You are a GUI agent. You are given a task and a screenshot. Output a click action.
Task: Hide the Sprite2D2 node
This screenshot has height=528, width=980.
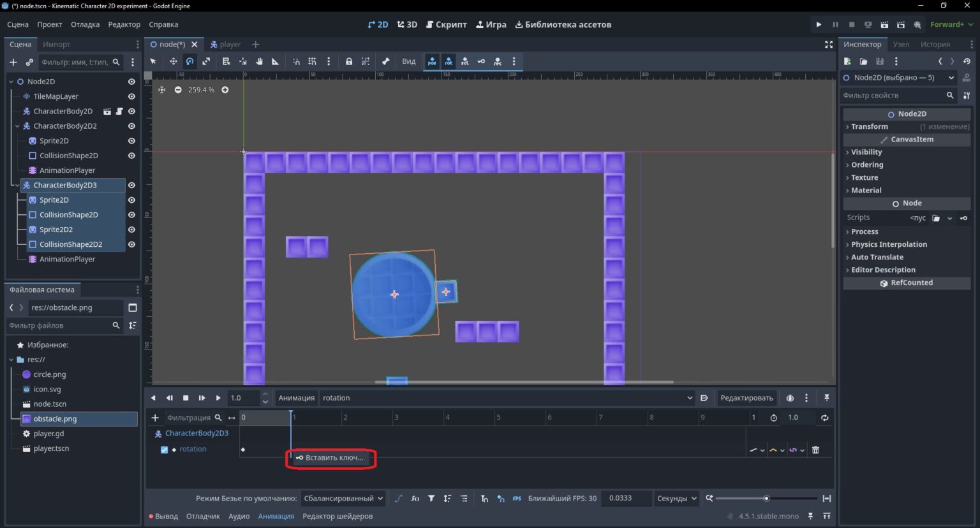[x=131, y=230]
